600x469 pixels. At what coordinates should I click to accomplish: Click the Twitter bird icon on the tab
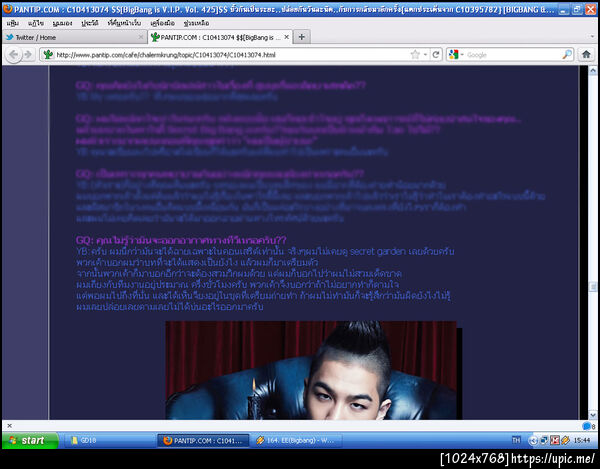[x=10, y=37]
